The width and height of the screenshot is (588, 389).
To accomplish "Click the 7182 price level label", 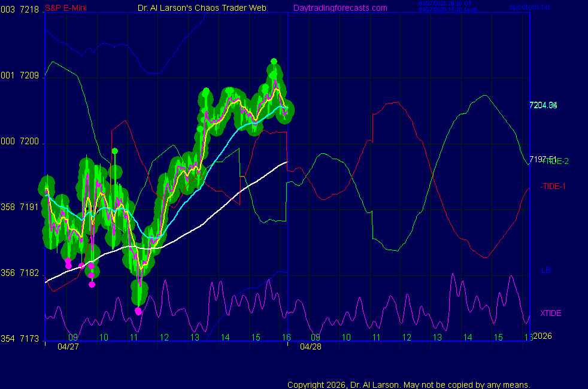I will pos(29,273).
